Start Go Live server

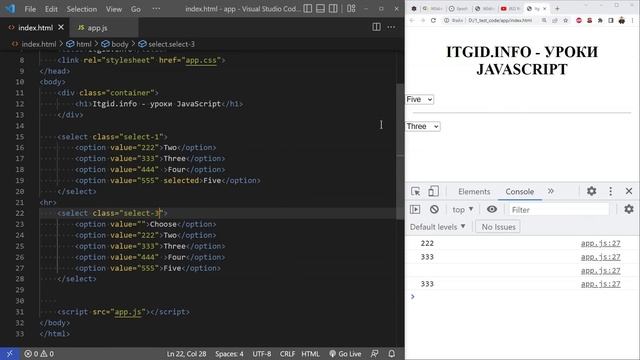point(345,354)
